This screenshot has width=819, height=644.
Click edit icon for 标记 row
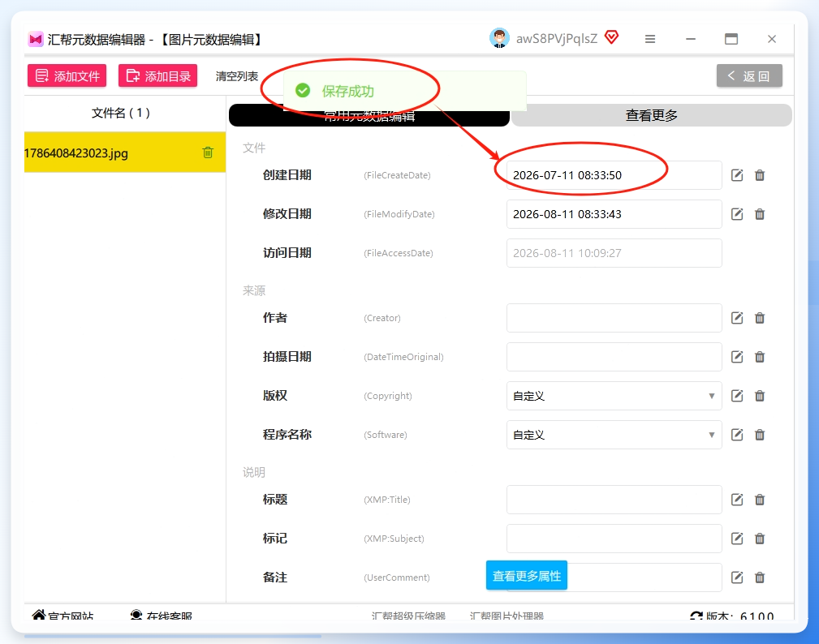pyautogui.click(x=736, y=539)
